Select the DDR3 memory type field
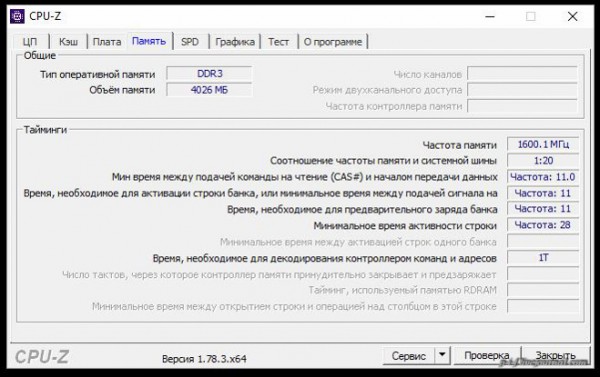 pos(209,73)
